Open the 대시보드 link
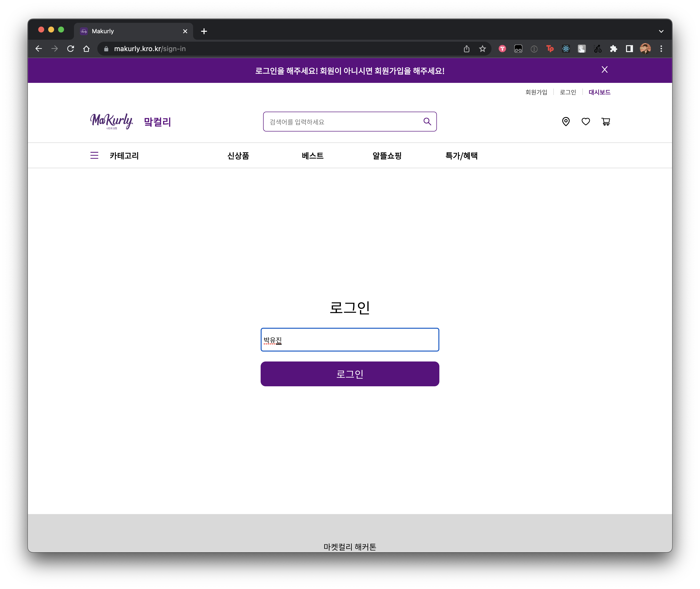The height and width of the screenshot is (589, 700). coord(599,92)
